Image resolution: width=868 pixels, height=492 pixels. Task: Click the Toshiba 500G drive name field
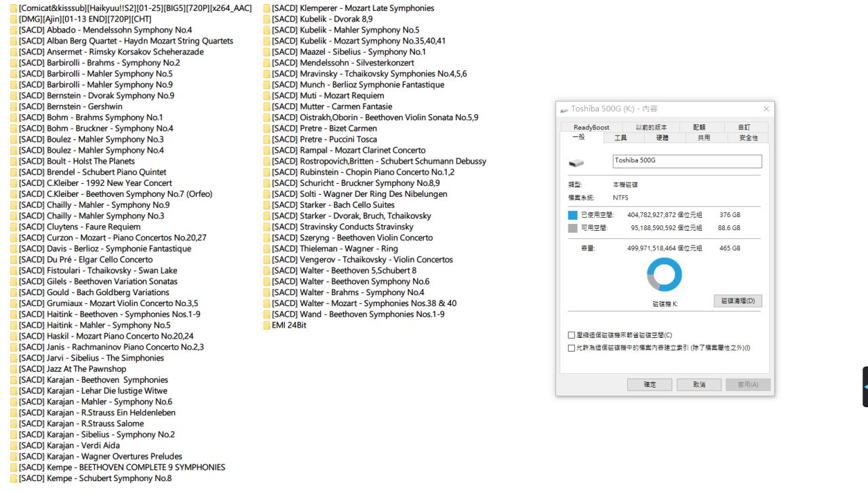[687, 161]
